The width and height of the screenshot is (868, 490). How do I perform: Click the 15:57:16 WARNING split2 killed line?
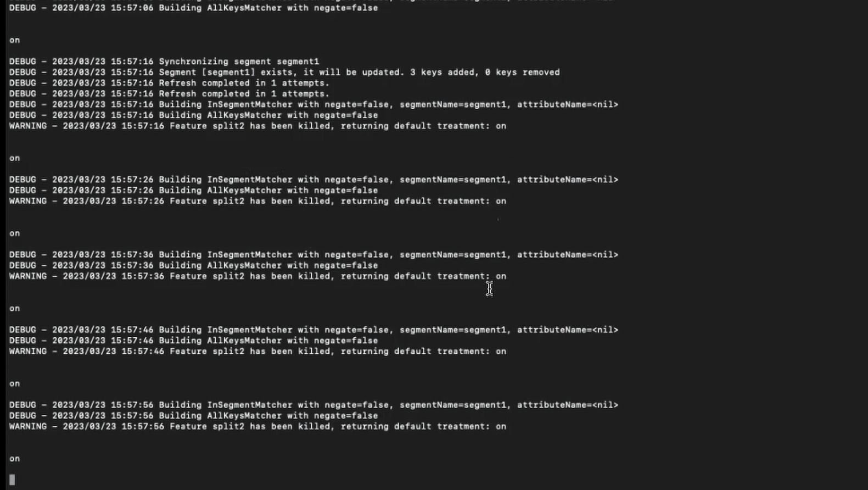pyautogui.click(x=257, y=126)
